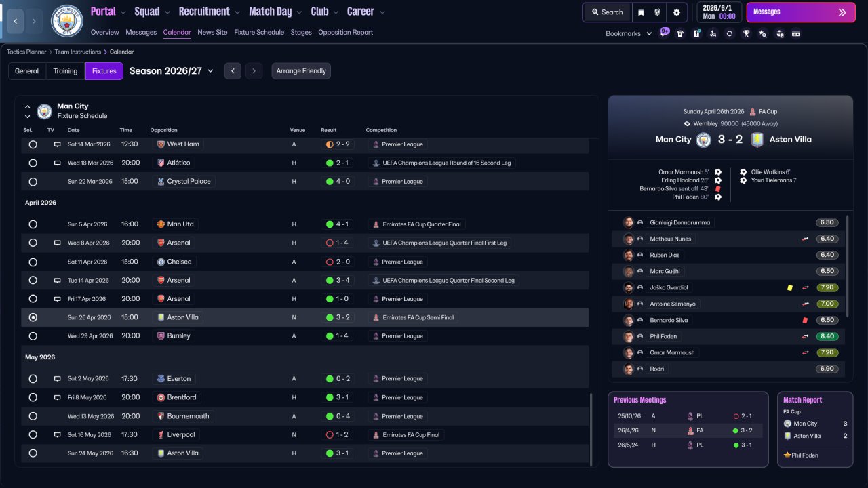Open the News Site sub-tab
868x488 pixels.
click(x=212, y=33)
